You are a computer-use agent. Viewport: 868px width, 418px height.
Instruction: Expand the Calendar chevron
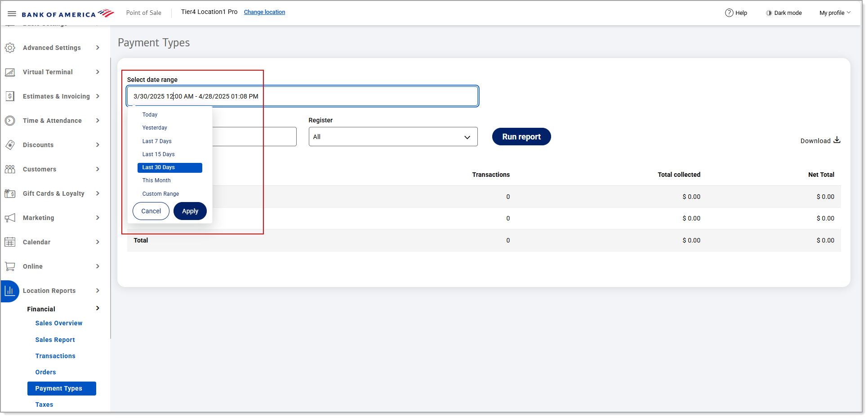point(98,242)
